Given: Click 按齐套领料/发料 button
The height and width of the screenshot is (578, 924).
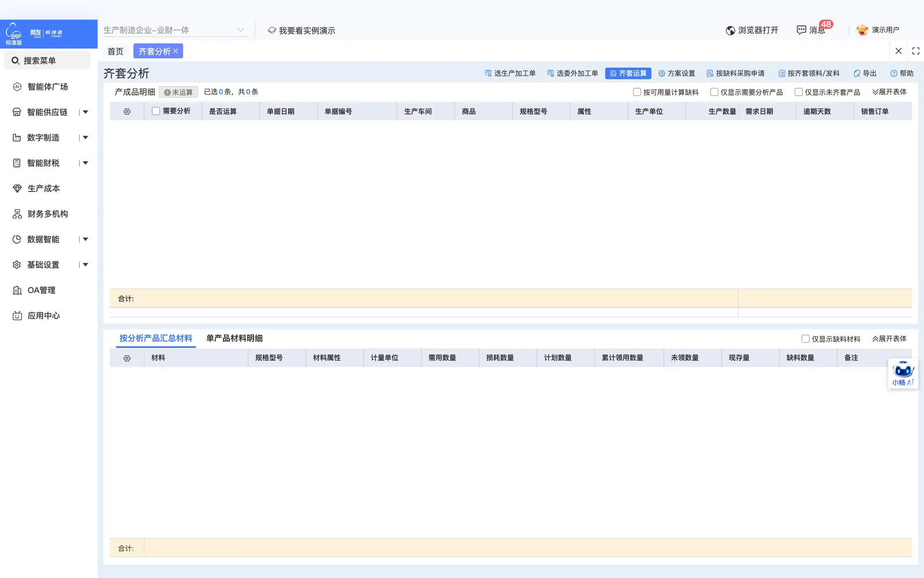Looking at the screenshot, I should tap(809, 73).
